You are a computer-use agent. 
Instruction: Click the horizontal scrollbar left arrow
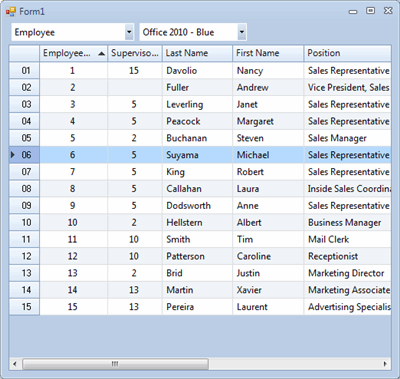click(x=15, y=364)
